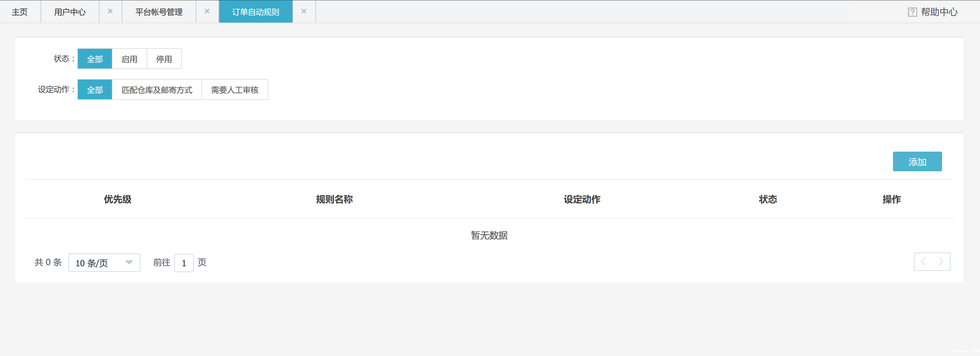Close the 用户中心 tab
Image resolution: width=980 pixels, height=356 pixels.
point(110,11)
